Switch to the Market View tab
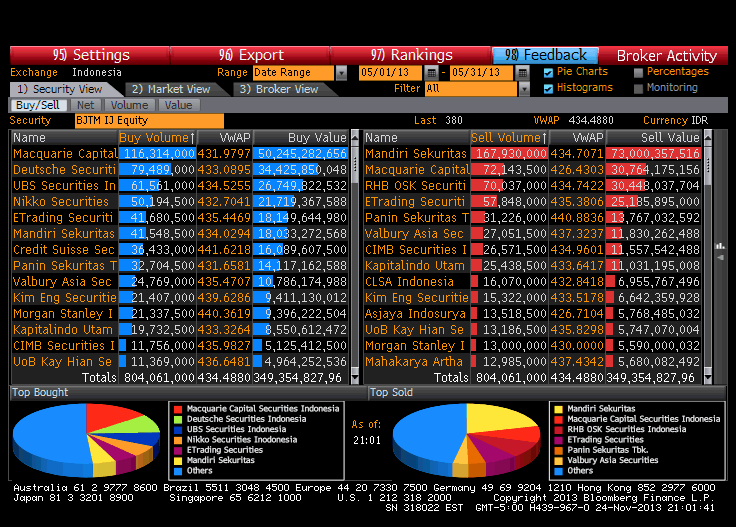This screenshot has width=736, height=527. 170,89
